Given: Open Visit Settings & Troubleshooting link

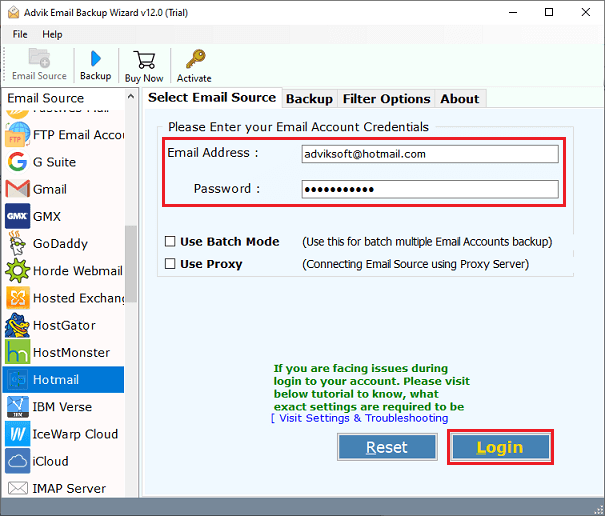Looking at the screenshot, I should (x=363, y=418).
